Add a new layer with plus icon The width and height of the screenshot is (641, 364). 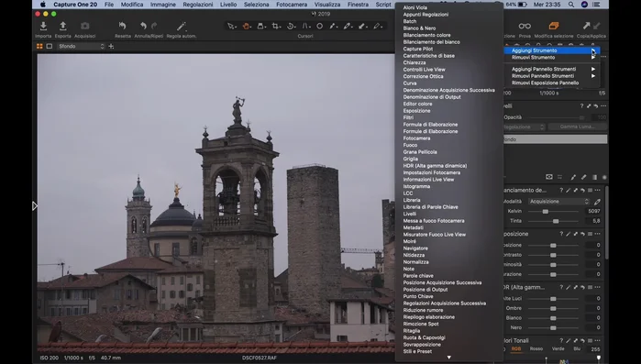[111, 46]
